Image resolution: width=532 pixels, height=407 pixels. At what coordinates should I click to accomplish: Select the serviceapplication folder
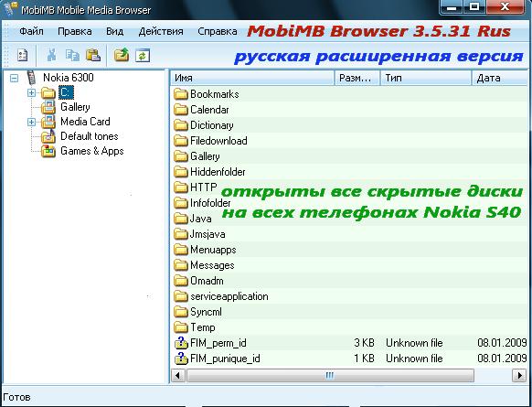229,296
